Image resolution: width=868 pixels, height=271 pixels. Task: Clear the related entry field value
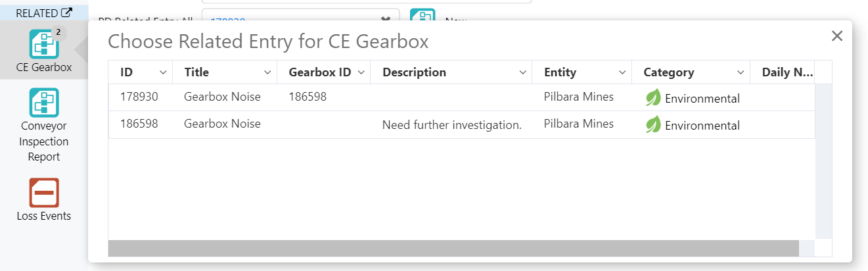point(386,19)
